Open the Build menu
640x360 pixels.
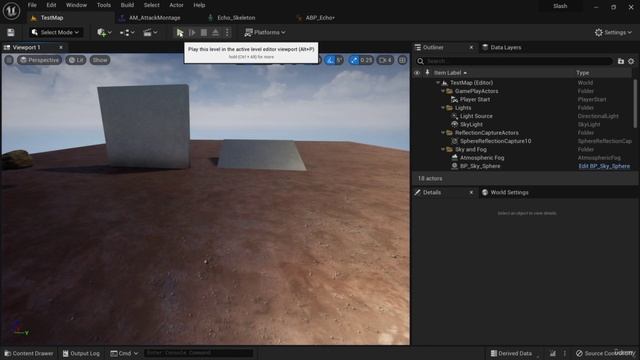[x=127, y=5]
